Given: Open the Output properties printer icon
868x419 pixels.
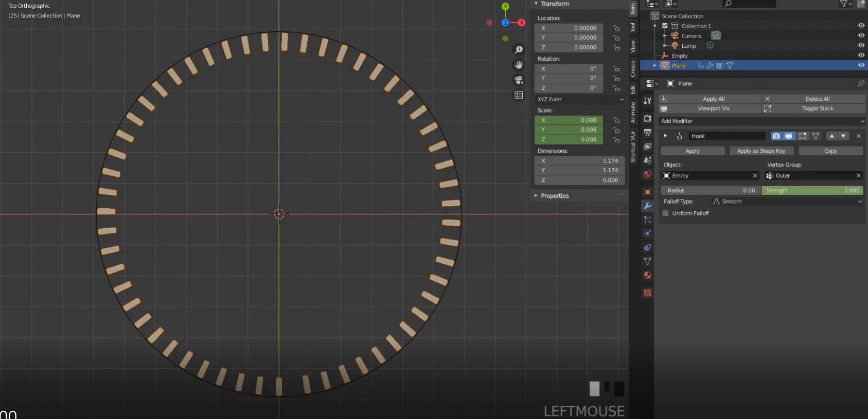Looking at the screenshot, I should click(x=648, y=133).
